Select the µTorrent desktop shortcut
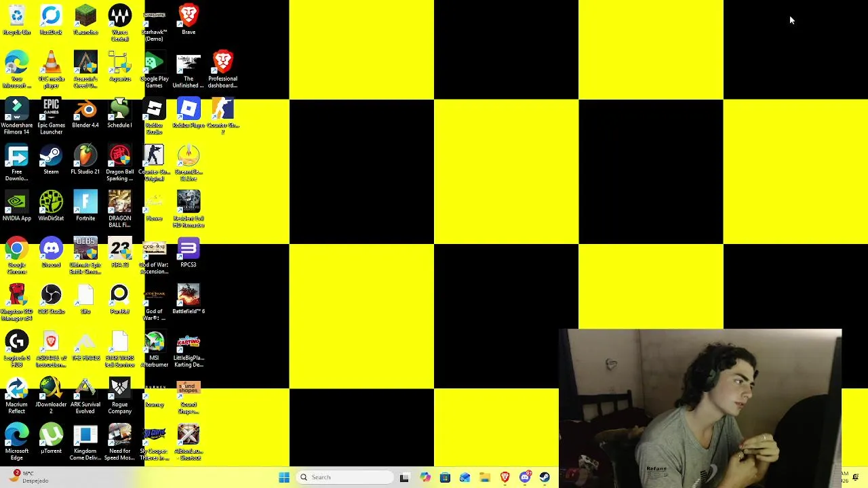868x488 pixels. (x=51, y=439)
